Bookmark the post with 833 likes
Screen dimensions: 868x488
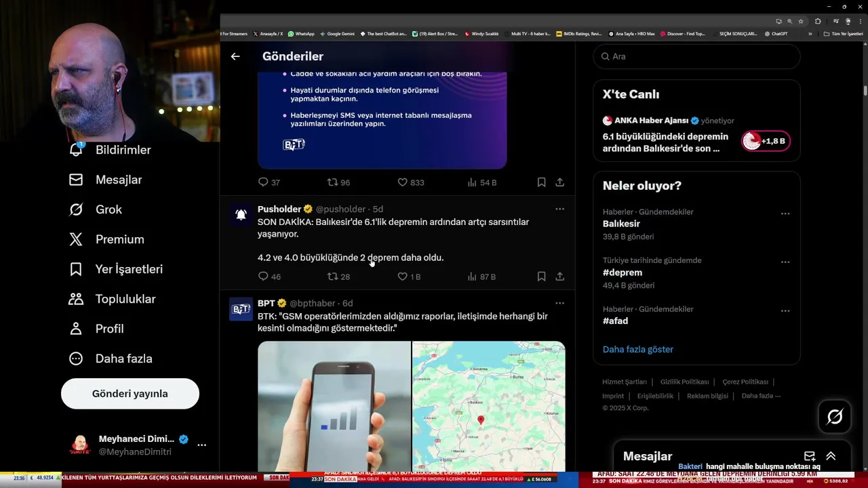click(x=541, y=182)
